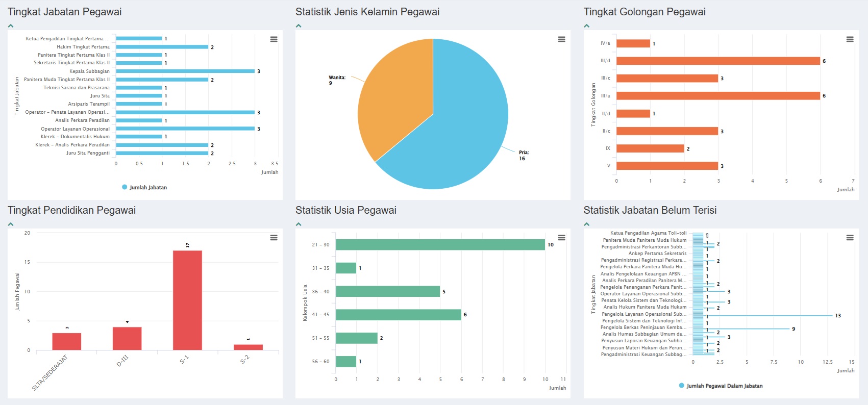Collapse the Statistik Usia Pegawai panel

tap(299, 224)
